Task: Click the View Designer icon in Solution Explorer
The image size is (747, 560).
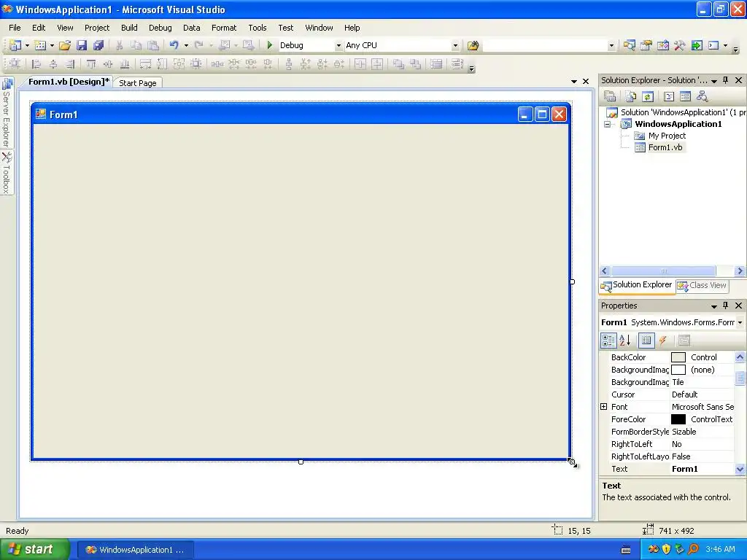Action: [685, 97]
